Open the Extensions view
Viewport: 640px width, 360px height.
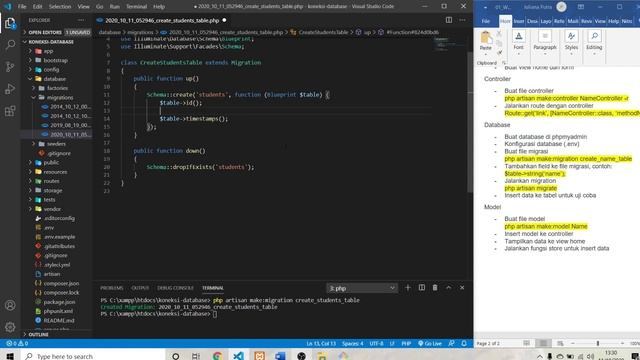[x=10, y=111]
